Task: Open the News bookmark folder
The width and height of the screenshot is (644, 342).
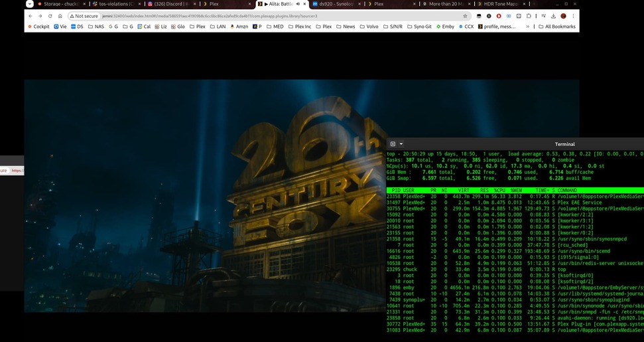Action: [346, 27]
